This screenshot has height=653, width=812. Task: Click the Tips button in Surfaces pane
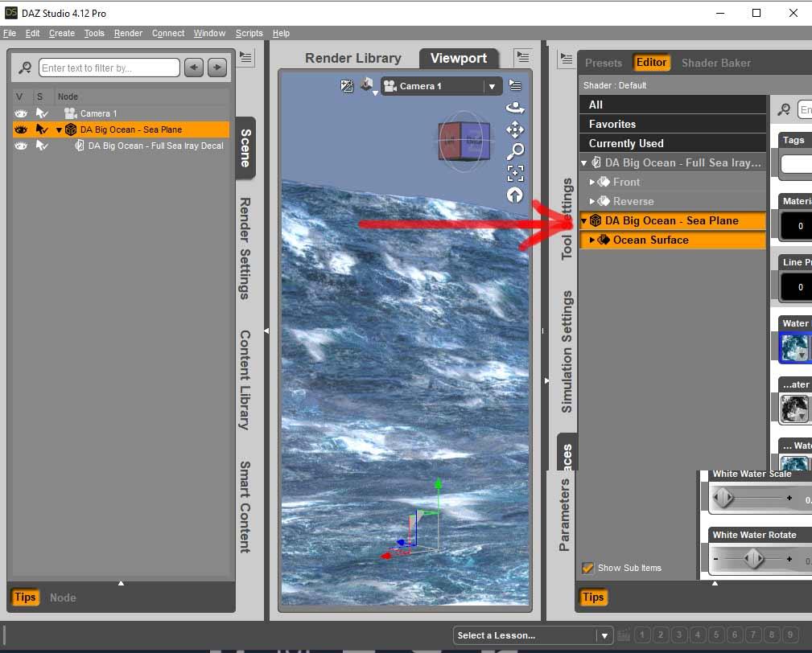[593, 598]
